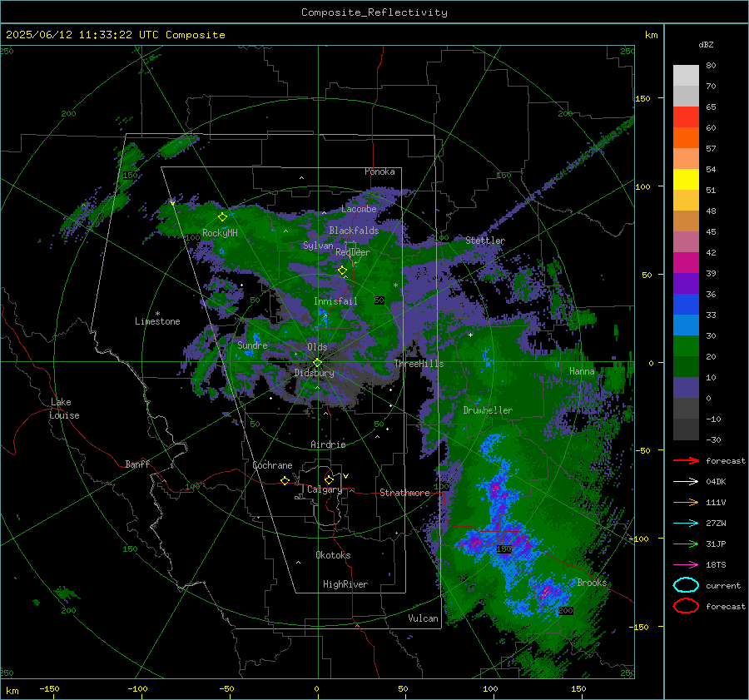Click the Airdrie city label

tap(328, 444)
